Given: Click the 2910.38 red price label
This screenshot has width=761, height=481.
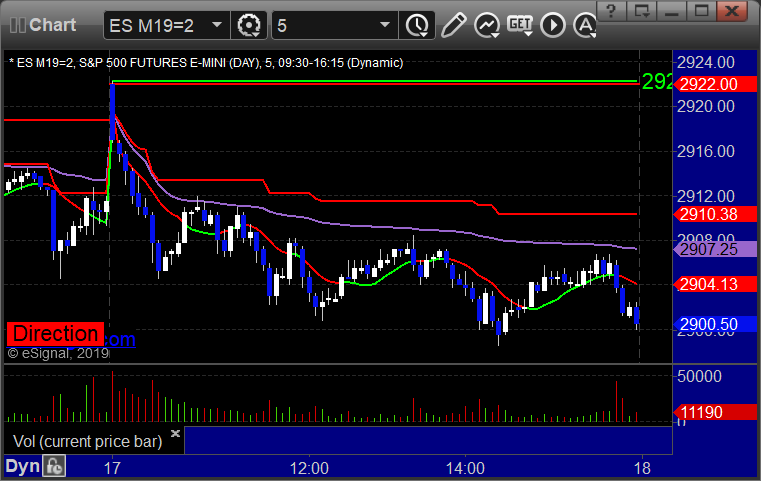Looking at the screenshot, I should click(x=715, y=214).
